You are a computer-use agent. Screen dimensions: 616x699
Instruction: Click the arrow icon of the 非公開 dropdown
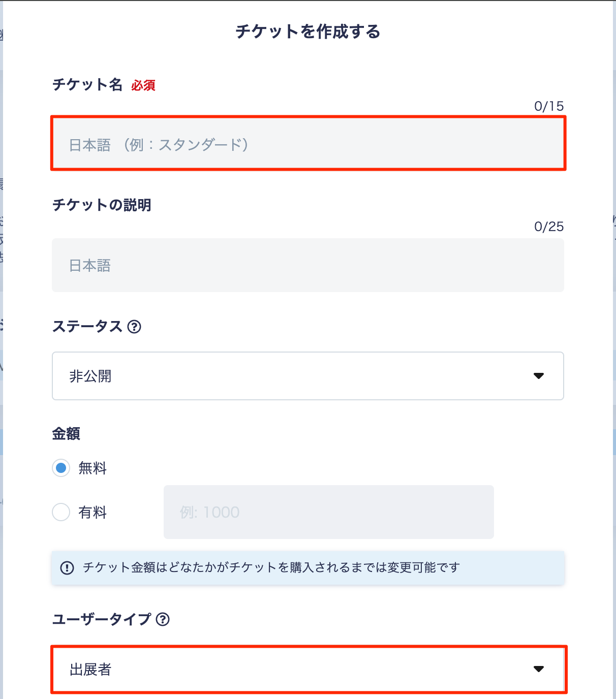tap(539, 376)
